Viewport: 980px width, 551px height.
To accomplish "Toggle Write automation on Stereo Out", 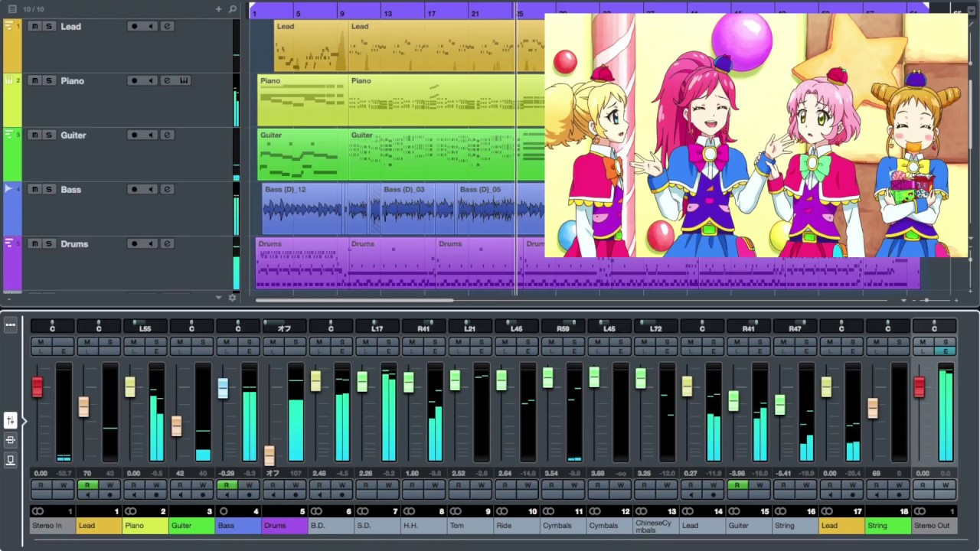I will 946,485.
